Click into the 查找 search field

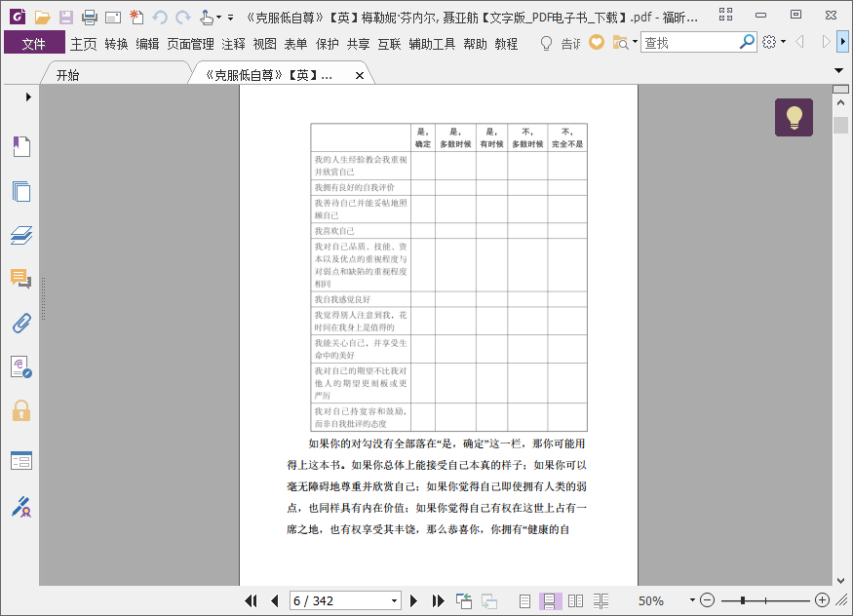click(x=690, y=43)
